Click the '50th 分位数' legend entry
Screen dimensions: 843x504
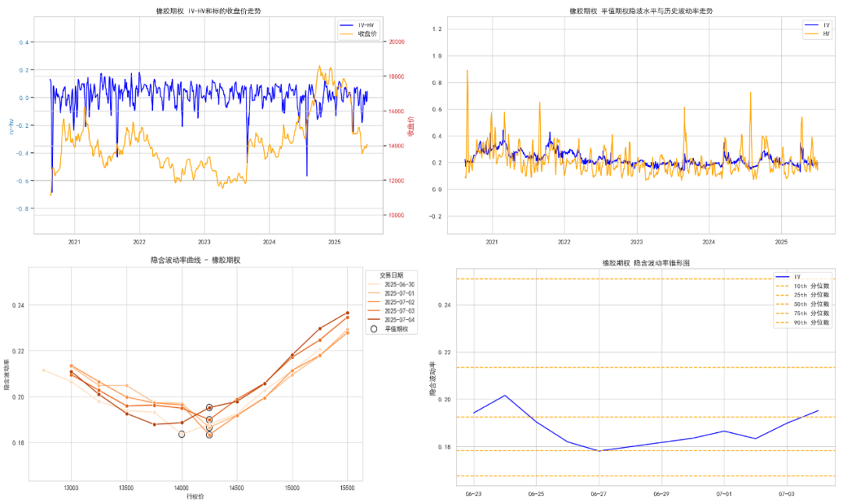point(803,304)
